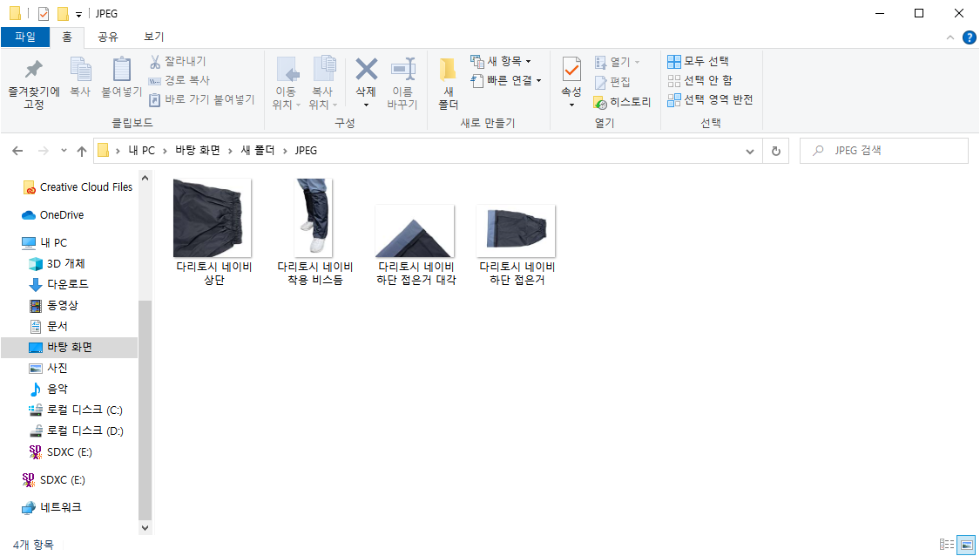Switch to details view icon in status bar
The height and width of the screenshot is (556, 980).
tap(946, 545)
